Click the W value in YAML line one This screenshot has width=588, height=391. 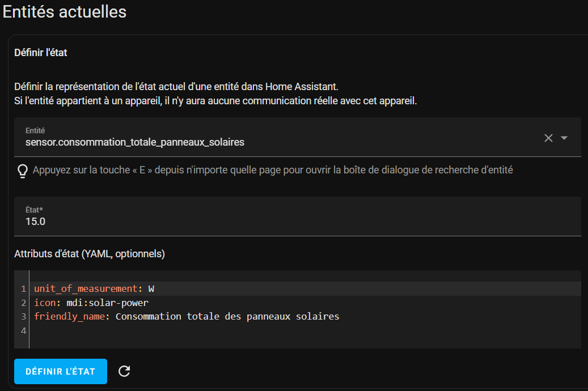(151, 288)
